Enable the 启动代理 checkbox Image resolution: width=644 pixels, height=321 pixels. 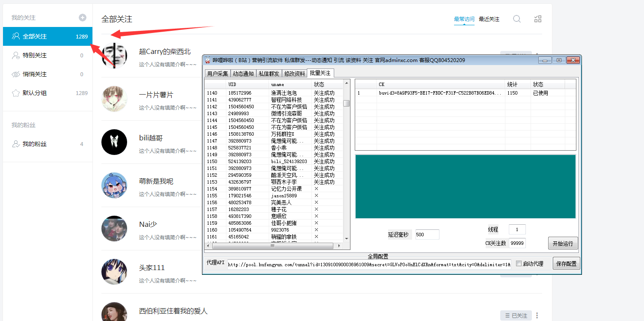pyautogui.click(x=519, y=263)
